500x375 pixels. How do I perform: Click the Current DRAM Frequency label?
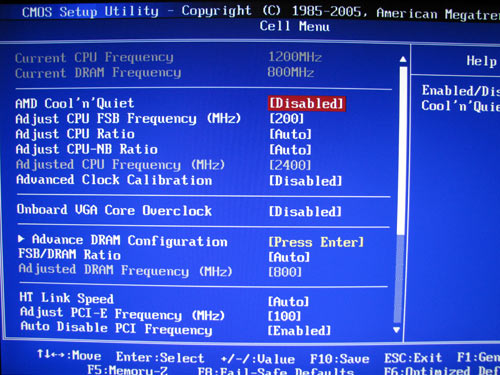coord(98,73)
